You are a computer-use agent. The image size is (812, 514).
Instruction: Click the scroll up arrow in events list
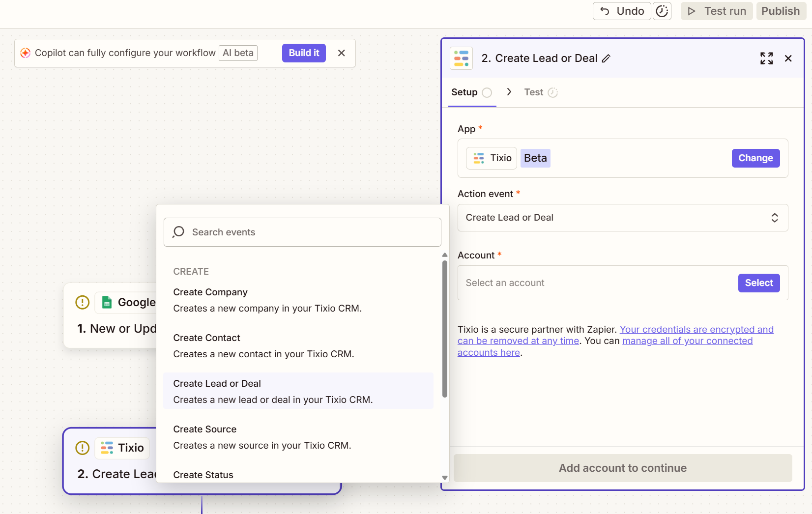(445, 255)
